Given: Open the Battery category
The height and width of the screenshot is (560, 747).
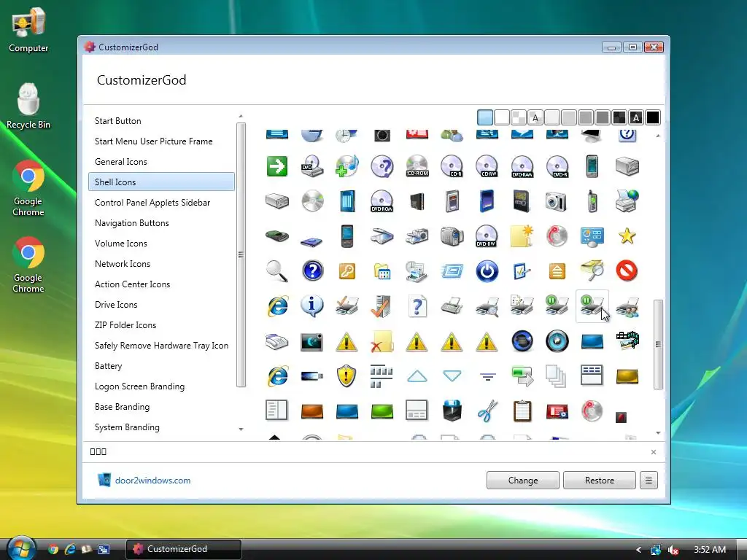Looking at the screenshot, I should (x=161, y=366).
